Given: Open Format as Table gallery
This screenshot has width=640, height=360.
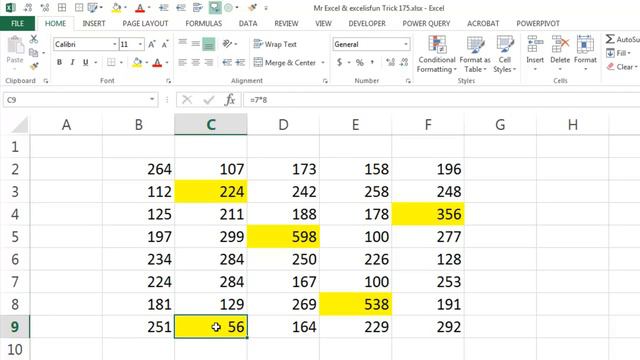Looking at the screenshot, I should click(x=475, y=54).
